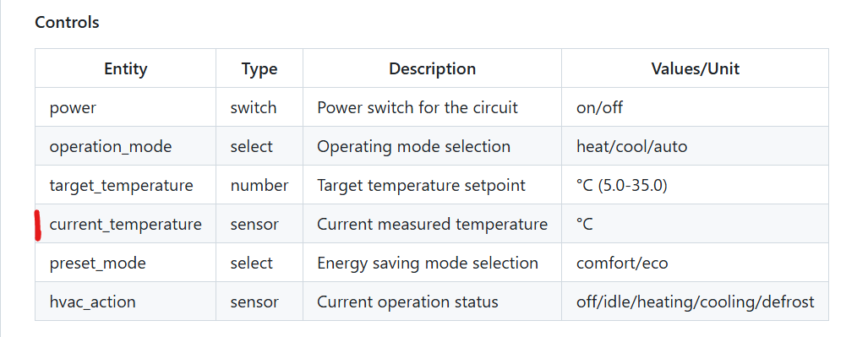Viewport: 868px width, 337px height.
Task: Click the heat/cool/auto values cell
Action: pos(696,147)
